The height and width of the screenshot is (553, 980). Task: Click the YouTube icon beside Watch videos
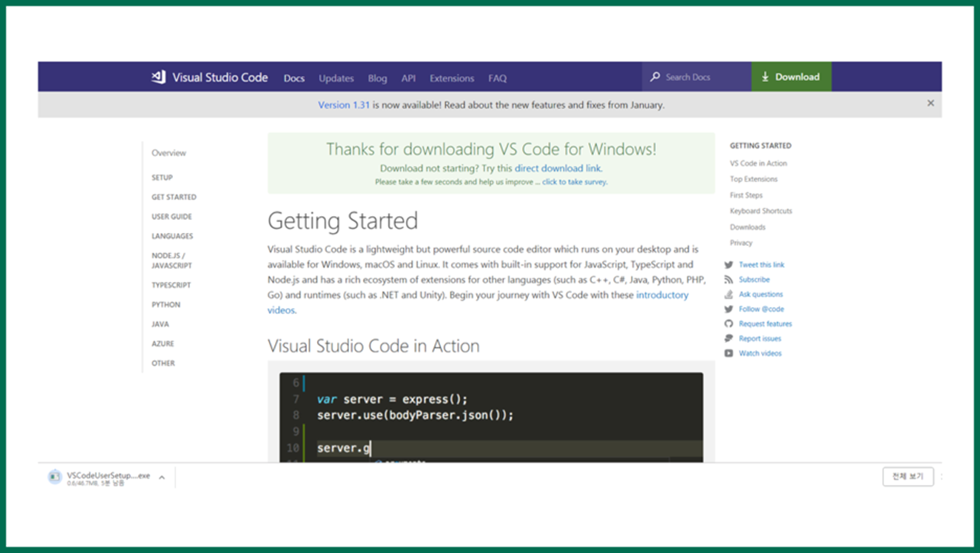coord(729,353)
